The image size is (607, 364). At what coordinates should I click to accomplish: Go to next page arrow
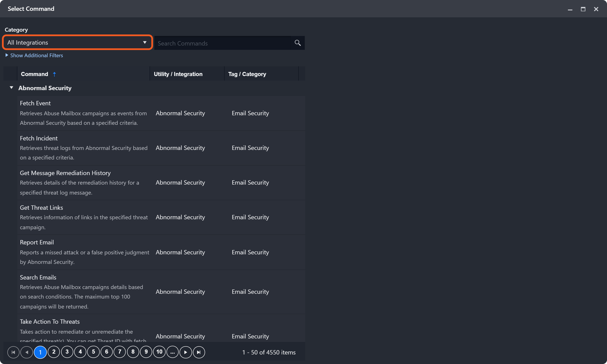[x=186, y=352]
